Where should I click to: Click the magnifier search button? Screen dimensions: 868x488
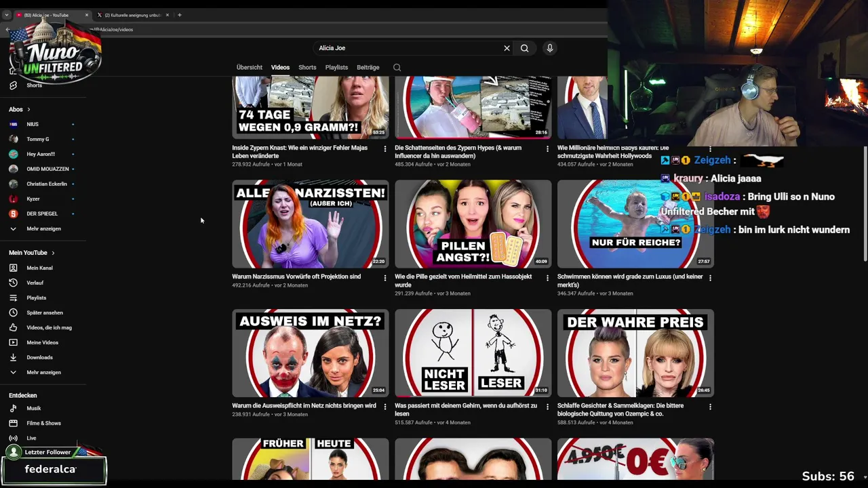tap(524, 48)
